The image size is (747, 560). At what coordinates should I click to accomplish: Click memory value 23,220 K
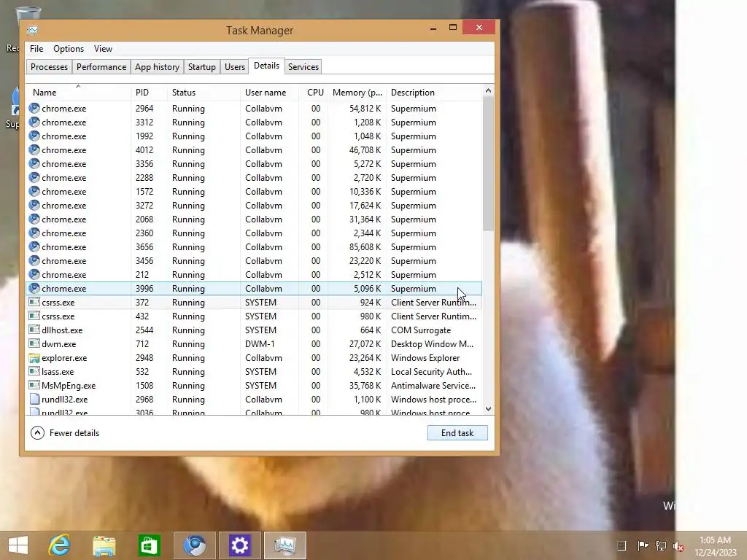365,260
